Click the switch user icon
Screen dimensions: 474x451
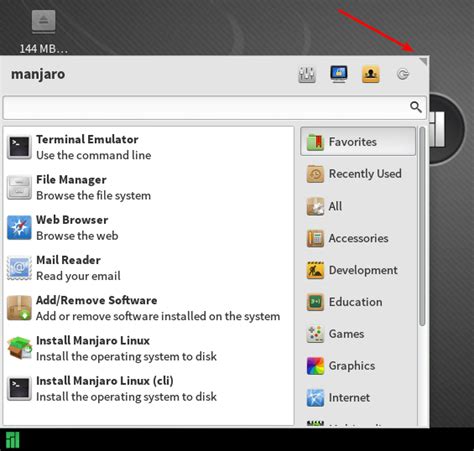371,74
